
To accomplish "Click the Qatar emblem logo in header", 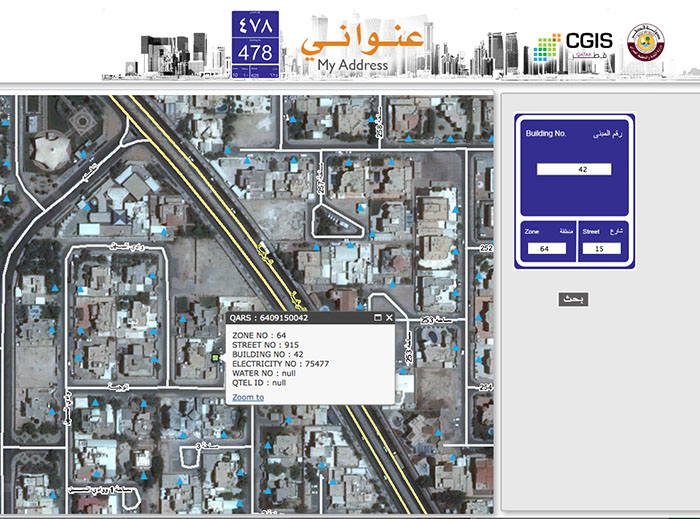I will (643, 43).
